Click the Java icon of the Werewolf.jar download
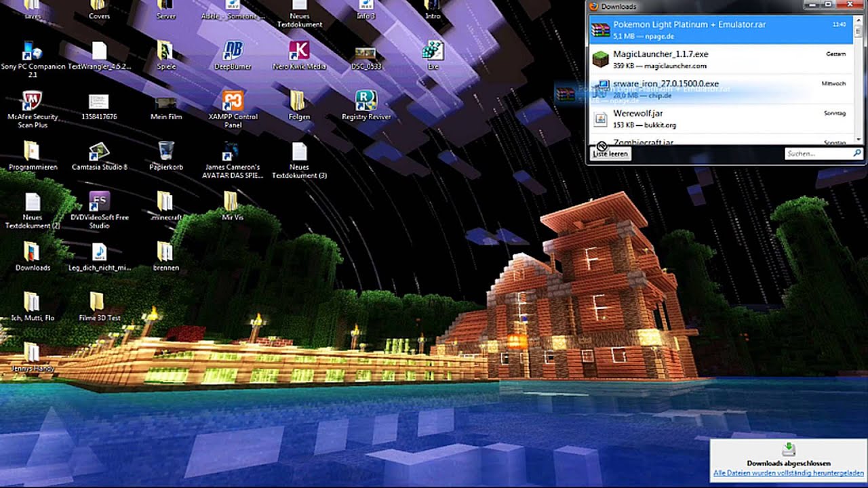The width and height of the screenshot is (868, 488). (600, 119)
